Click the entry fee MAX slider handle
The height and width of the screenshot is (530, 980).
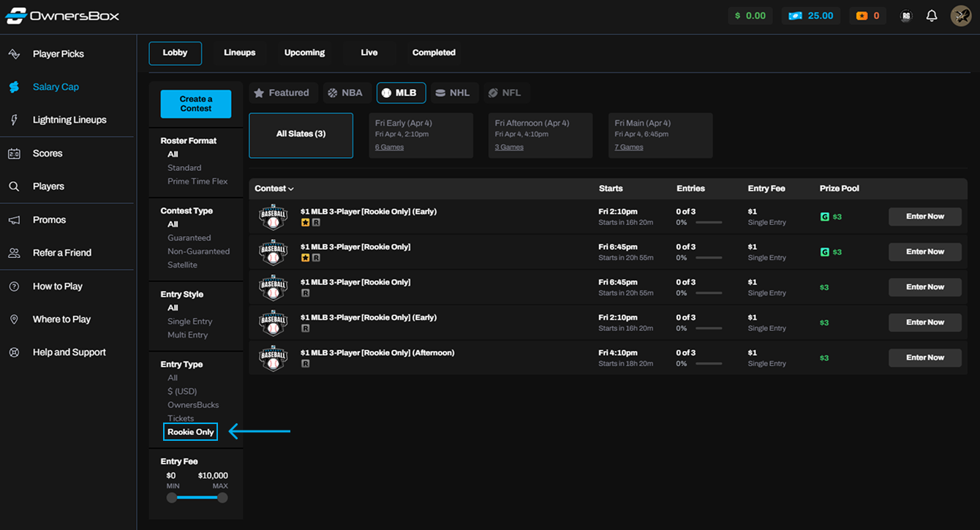pyautogui.click(x=222, y=498)
